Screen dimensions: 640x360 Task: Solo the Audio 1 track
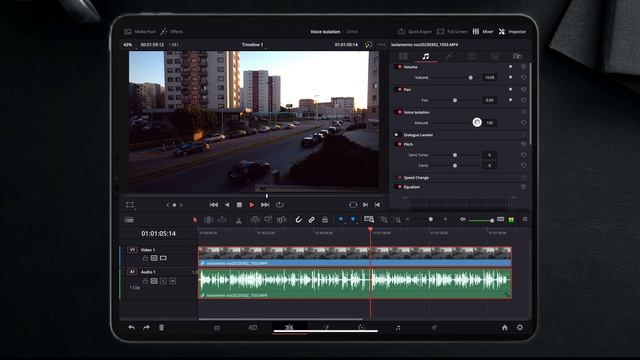pyautogui.click(x=163, y=281)
